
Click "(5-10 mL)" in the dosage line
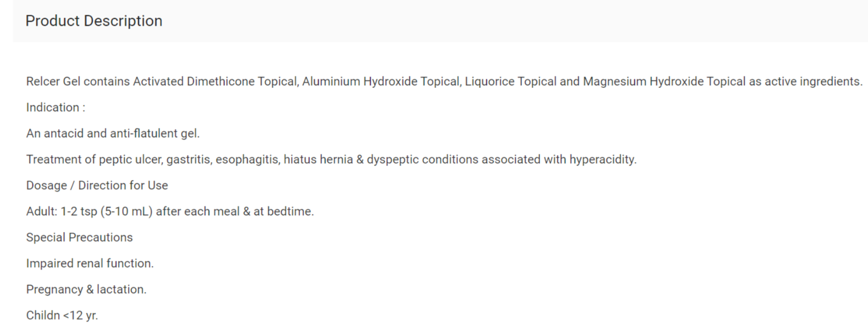(126, 212)
